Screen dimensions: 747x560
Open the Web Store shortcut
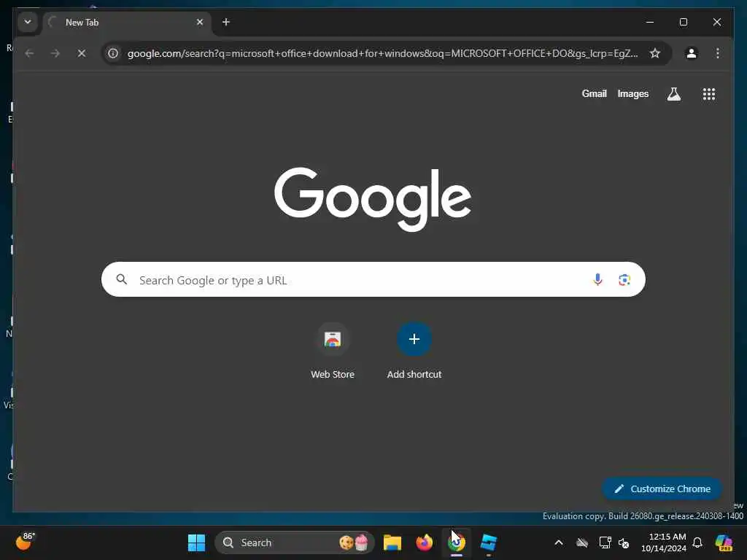click(x=333, y=351)
